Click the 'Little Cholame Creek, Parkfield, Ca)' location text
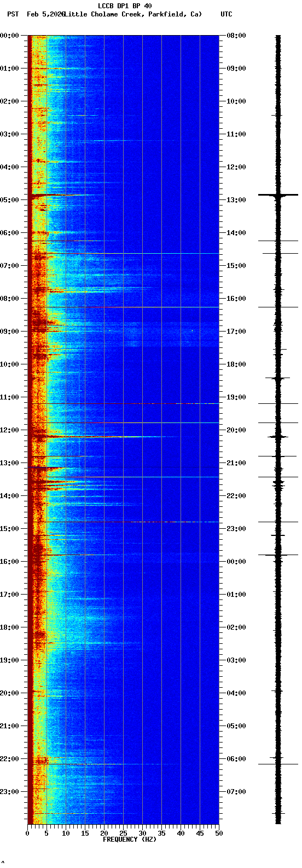This screenshot has height=868, width=302. [133, 14]
